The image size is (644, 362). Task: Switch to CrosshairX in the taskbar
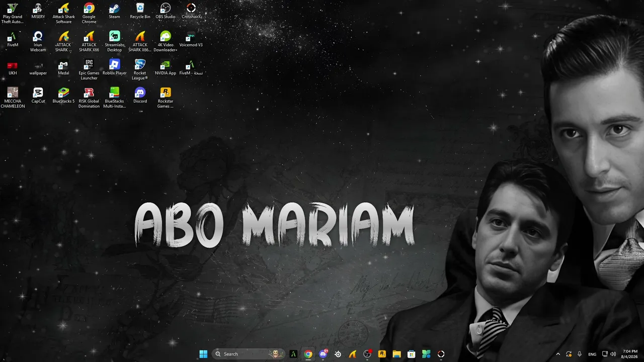pyautogui.click(x=441, y=354)
